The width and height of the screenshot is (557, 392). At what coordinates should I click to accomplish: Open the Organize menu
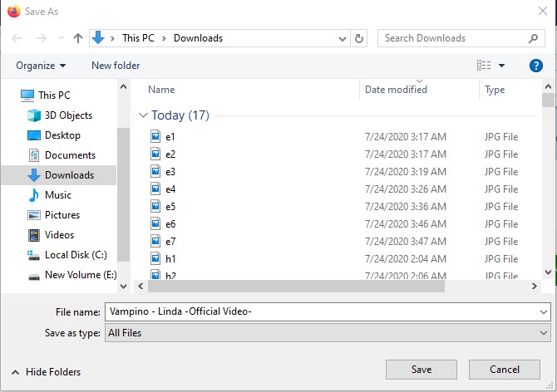pyautogui.click(x=41, y=66)
